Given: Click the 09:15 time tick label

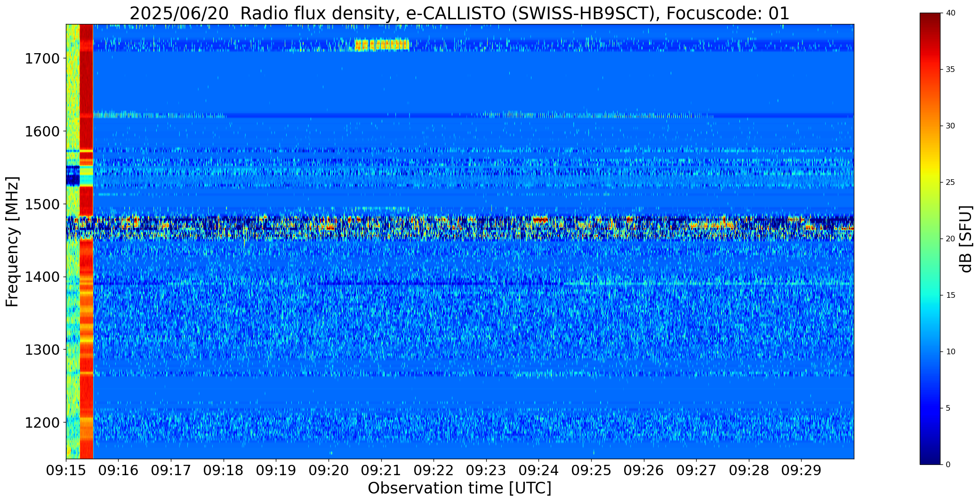Looking at the screenshot, I should pos(66,470).
